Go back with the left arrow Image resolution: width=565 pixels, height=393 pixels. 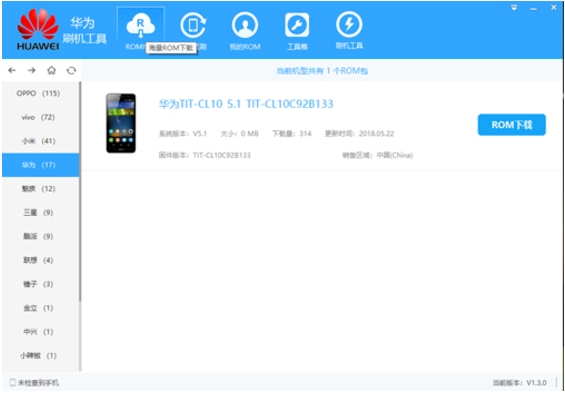click(x=12, y=70)
